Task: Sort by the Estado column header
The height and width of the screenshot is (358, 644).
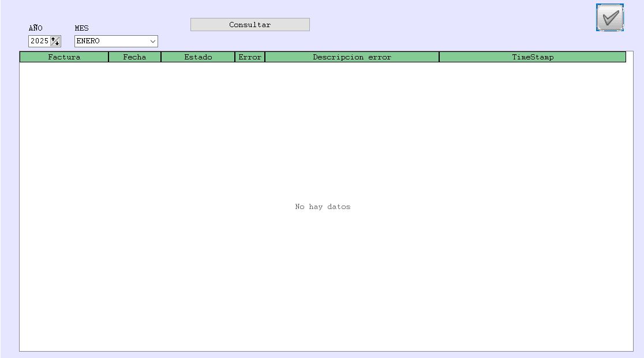Action: (x=198, y=57)
